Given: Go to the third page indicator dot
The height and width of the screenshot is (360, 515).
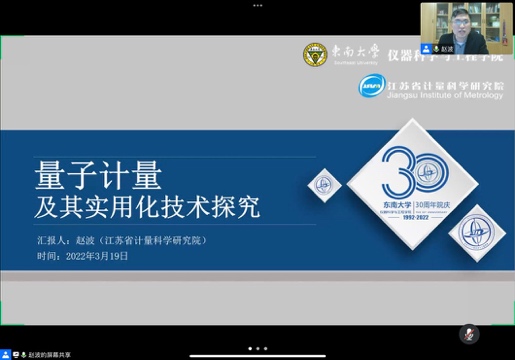Looking at the screenshot, I should tap(265, 349).
